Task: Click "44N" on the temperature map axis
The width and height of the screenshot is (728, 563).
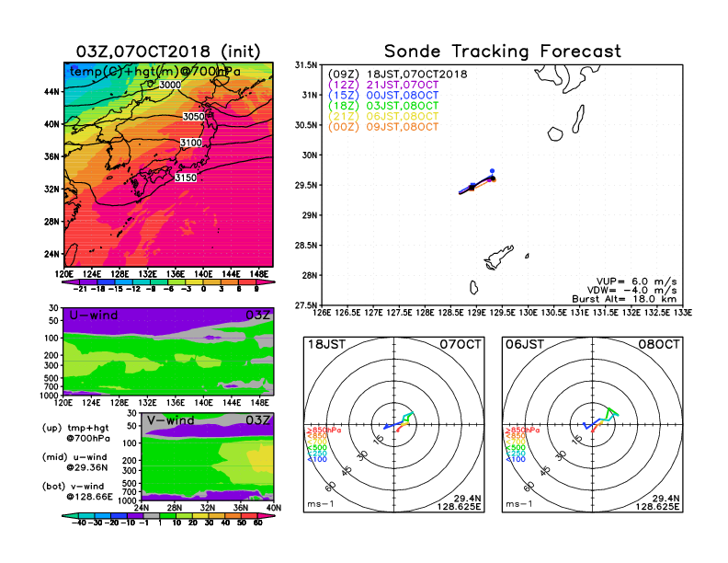Action: coord(51,92)
